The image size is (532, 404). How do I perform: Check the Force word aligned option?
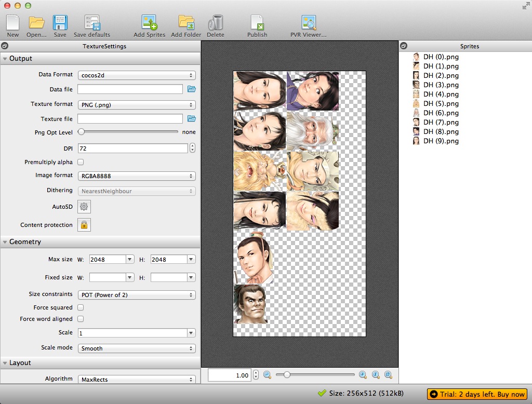81,319
